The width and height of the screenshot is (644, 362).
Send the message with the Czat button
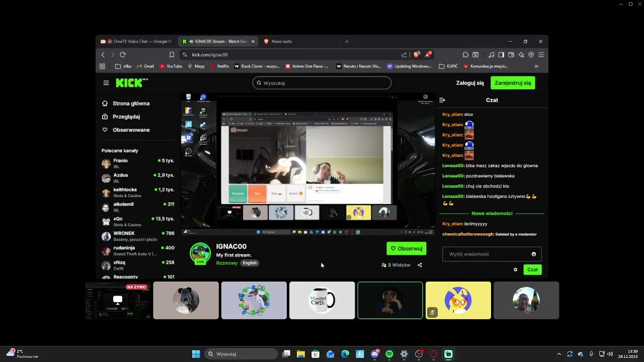coord(532,269)
